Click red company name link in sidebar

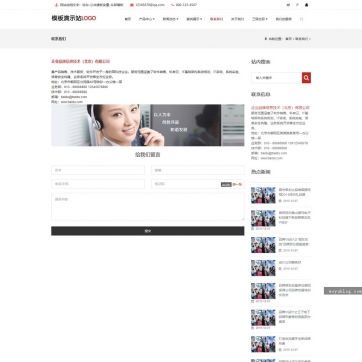pyautogui.click(x=280, y=108)
